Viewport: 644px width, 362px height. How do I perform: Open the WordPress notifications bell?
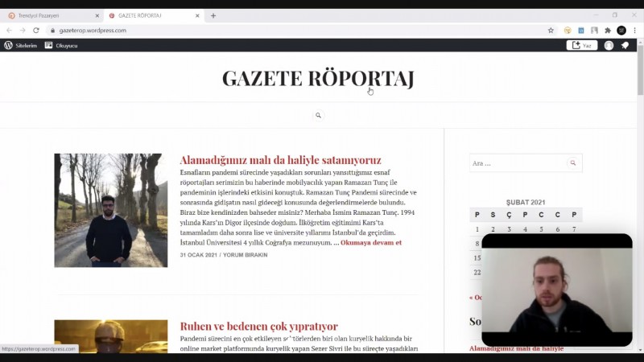625,46
